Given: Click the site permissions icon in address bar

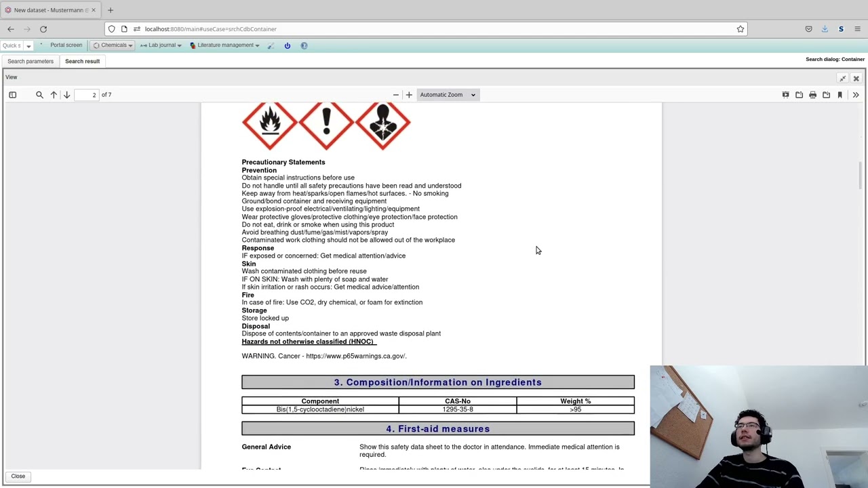Looking at the screenshot, I should (x=137, y=29).
